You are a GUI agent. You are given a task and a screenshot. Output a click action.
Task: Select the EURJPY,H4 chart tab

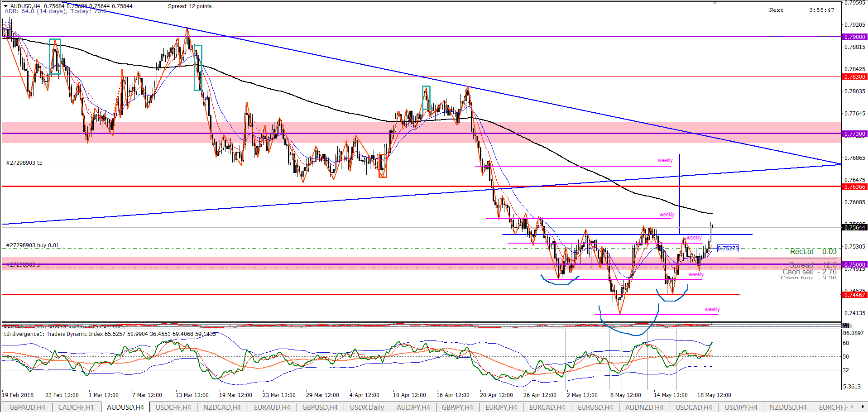[501, 407]
